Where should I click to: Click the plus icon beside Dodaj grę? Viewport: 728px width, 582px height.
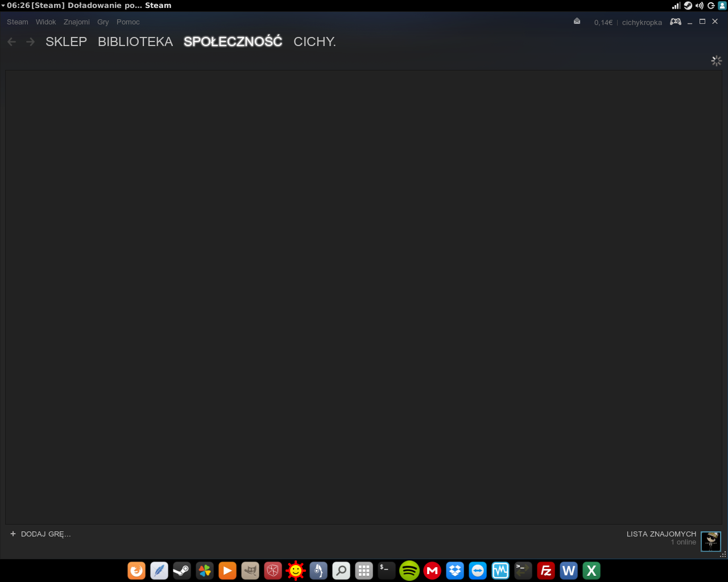pos(13,534)
